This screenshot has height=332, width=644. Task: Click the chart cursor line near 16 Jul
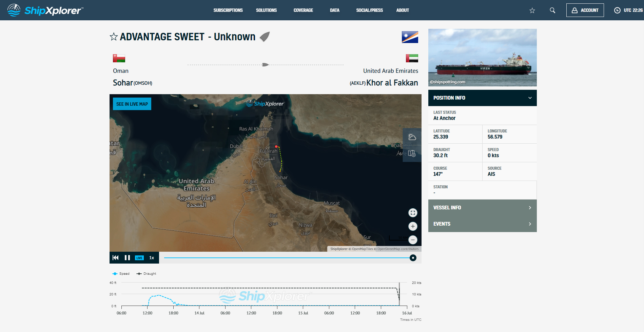399,294
